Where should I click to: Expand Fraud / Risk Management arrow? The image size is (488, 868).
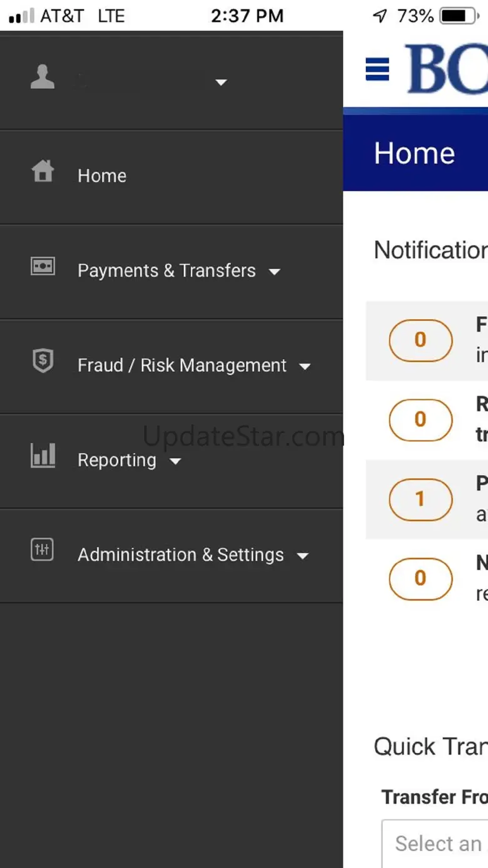pos(305,367)
